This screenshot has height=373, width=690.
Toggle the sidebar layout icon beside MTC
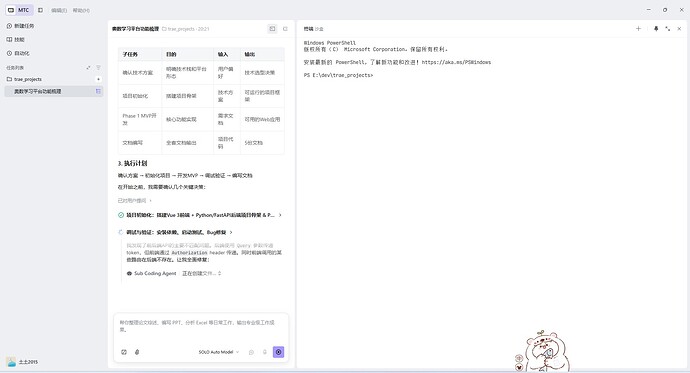pos(40,10)
